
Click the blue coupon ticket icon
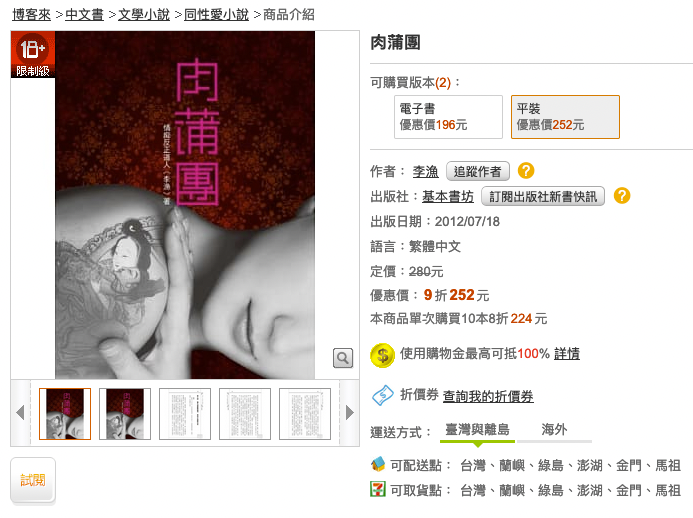click(383, 395)
